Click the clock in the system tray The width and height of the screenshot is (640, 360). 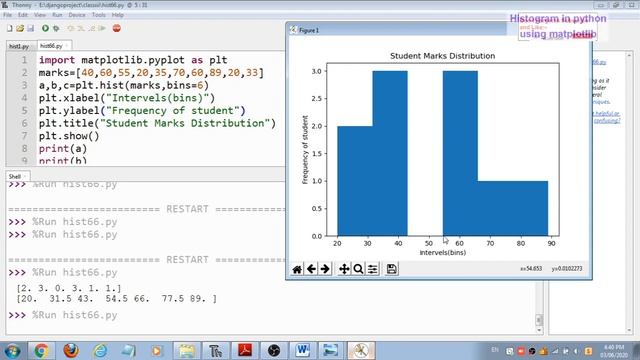point(614,351)
